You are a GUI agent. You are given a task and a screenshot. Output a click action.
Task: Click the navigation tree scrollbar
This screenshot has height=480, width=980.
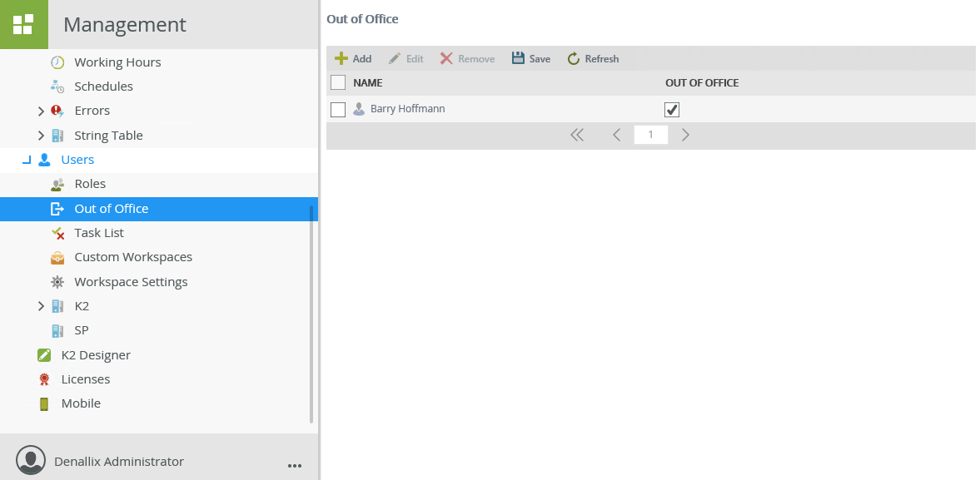(x=311, y=314)
